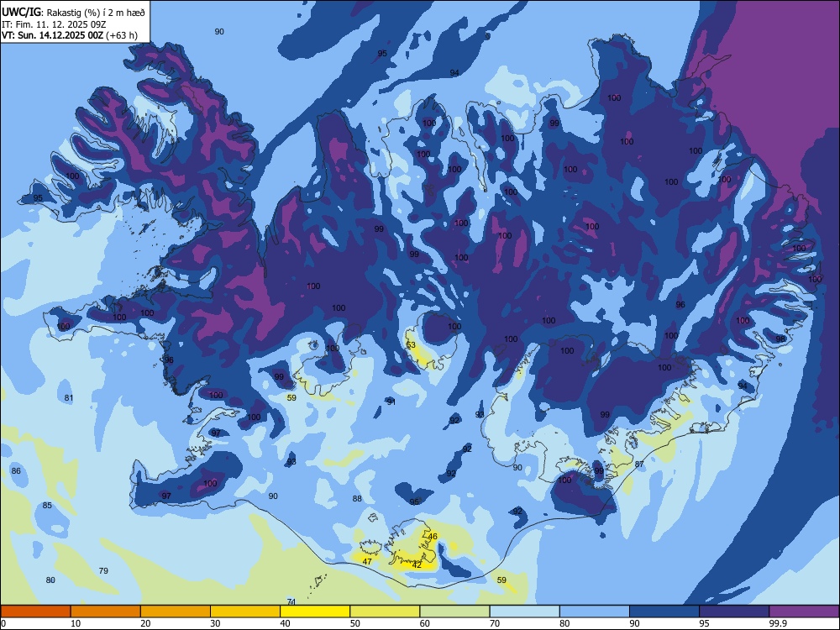The height and width of the screenshot is (630, 840).
Task: Click the humidity value 46 on the map
Action: 433,536
